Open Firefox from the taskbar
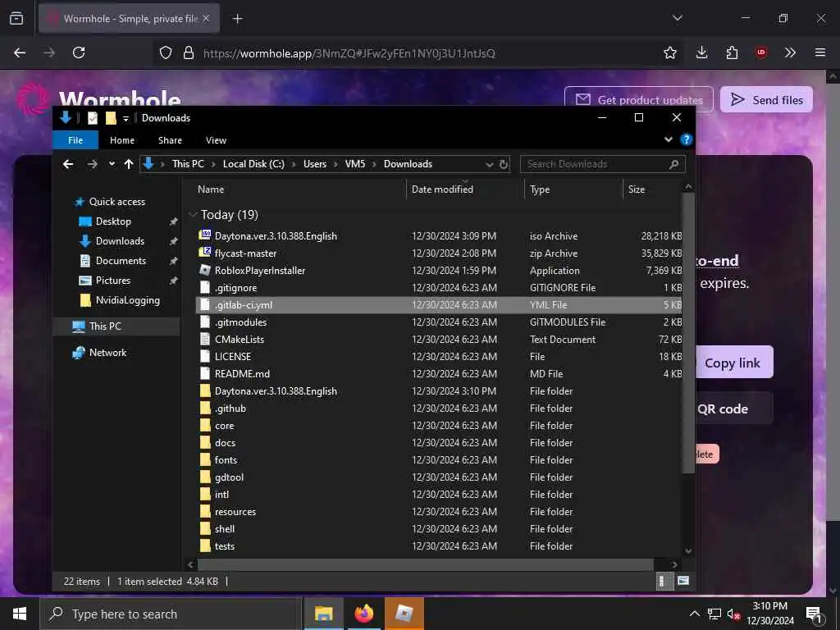This screenshot has width=840, height=630. pos(363,614)
